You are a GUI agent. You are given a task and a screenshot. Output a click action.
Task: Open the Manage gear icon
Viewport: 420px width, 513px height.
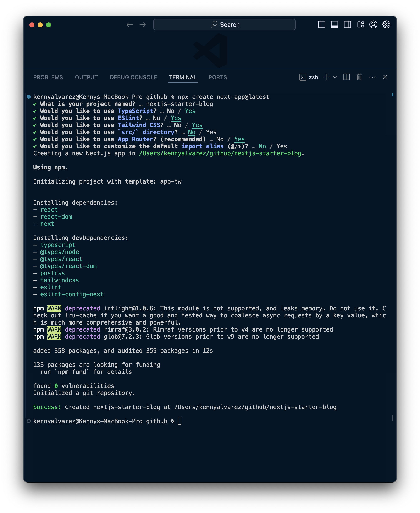(386, 24)
